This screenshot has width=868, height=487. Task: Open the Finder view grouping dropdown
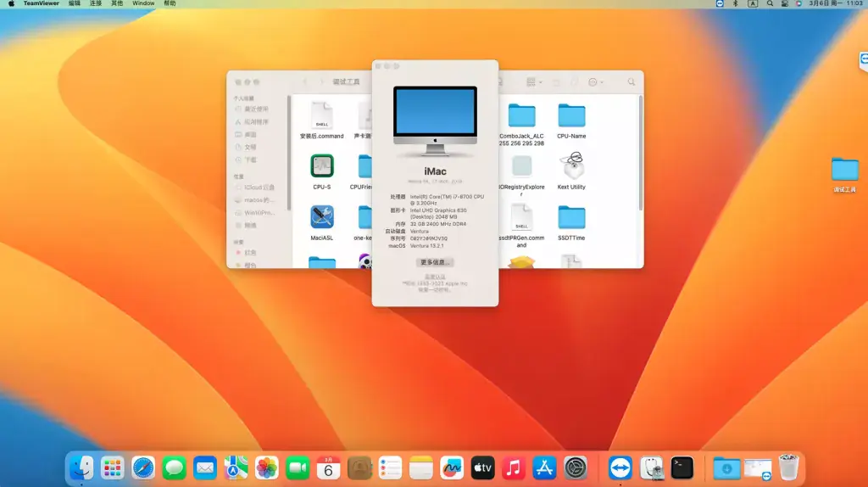[534, 82]
